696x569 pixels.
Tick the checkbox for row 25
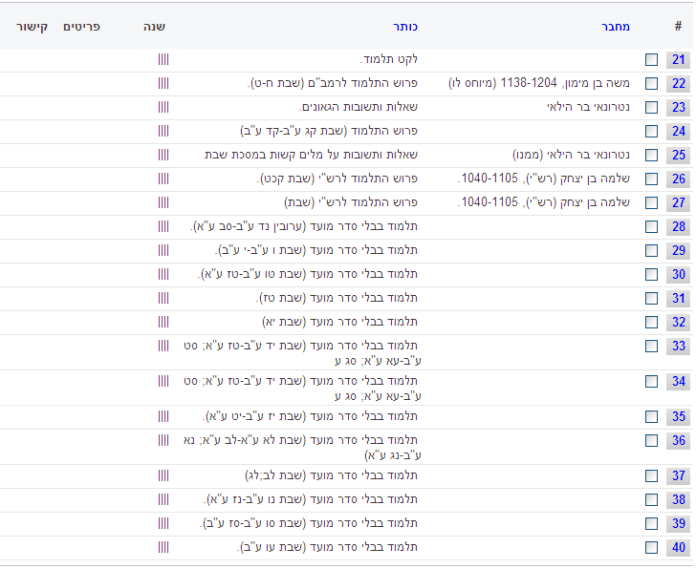point(651,156)
